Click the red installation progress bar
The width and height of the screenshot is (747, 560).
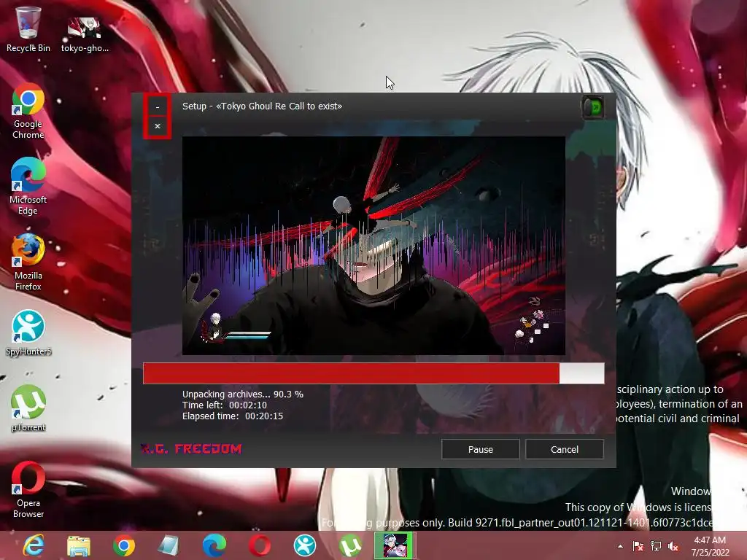coord(373,373)
